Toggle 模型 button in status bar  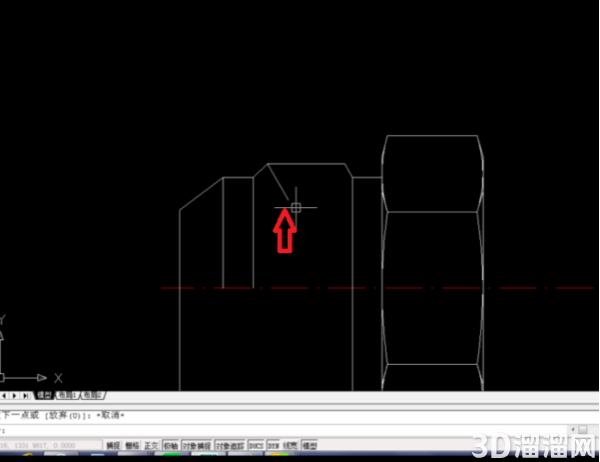(x=310, y=446)
